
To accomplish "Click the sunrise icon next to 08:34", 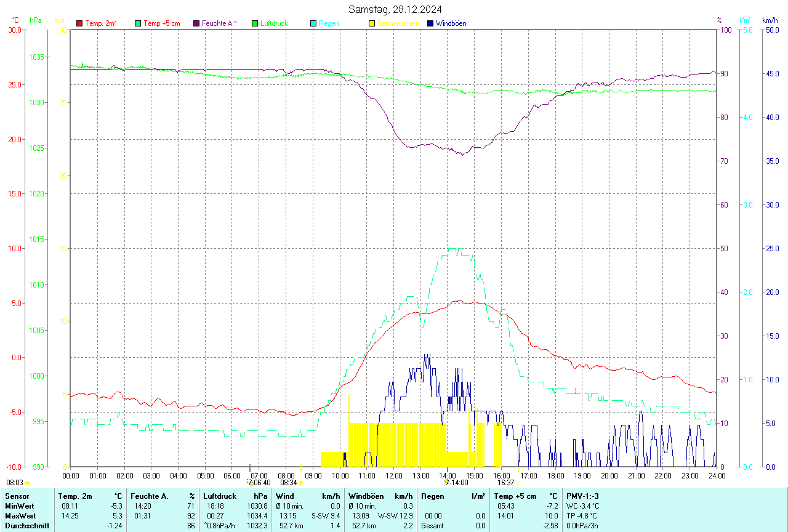I will (x=300, y=483).
